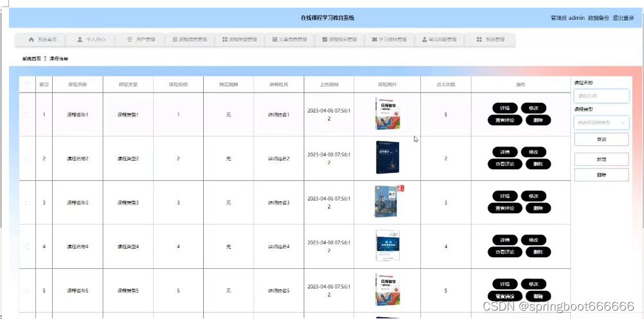Open 详情 for 课程名称1
644x319 pixels.
tap(505, 108)
